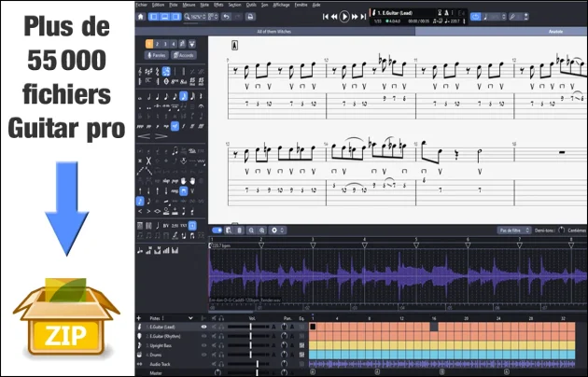Viewport: 588px width, 377px height.
Task: Insert a decrescendo hairpin
Action: (161, 136)
